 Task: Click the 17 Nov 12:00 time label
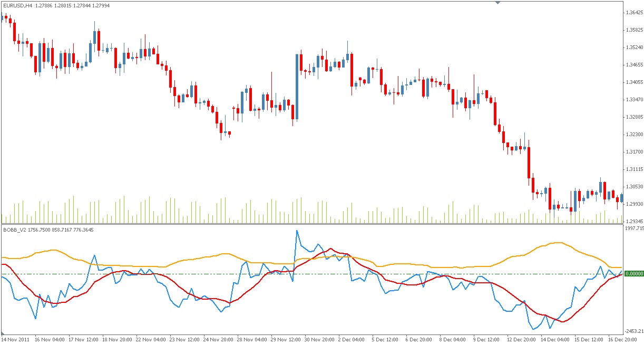click(x=83, y=340)
